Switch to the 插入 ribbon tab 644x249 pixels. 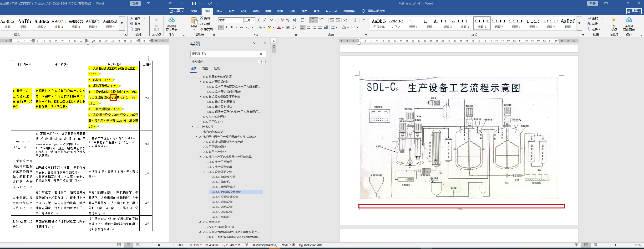pos(219,11)
